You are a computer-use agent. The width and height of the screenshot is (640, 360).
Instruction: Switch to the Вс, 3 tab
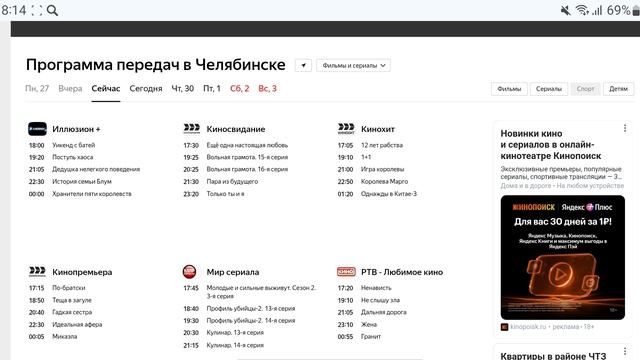tap(267, 89)
